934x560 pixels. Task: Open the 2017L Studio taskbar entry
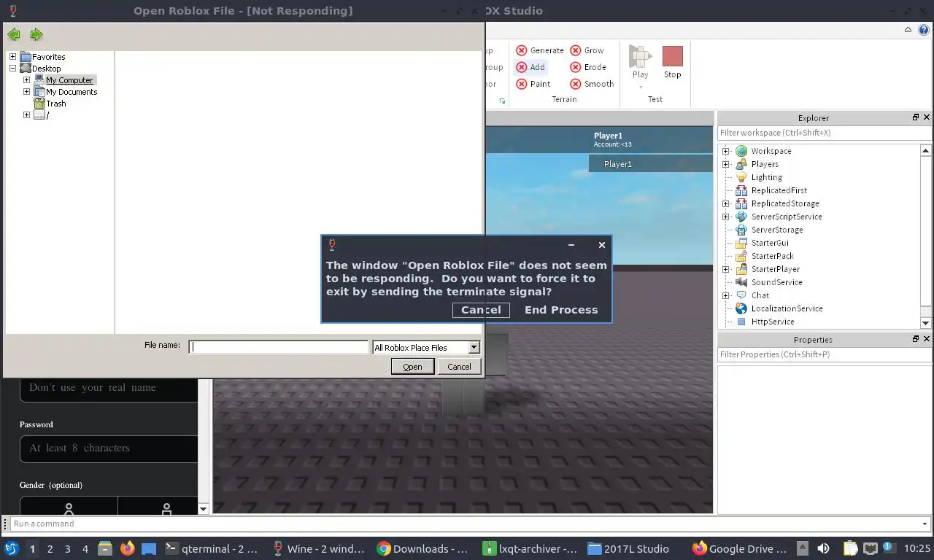[628, 548]
